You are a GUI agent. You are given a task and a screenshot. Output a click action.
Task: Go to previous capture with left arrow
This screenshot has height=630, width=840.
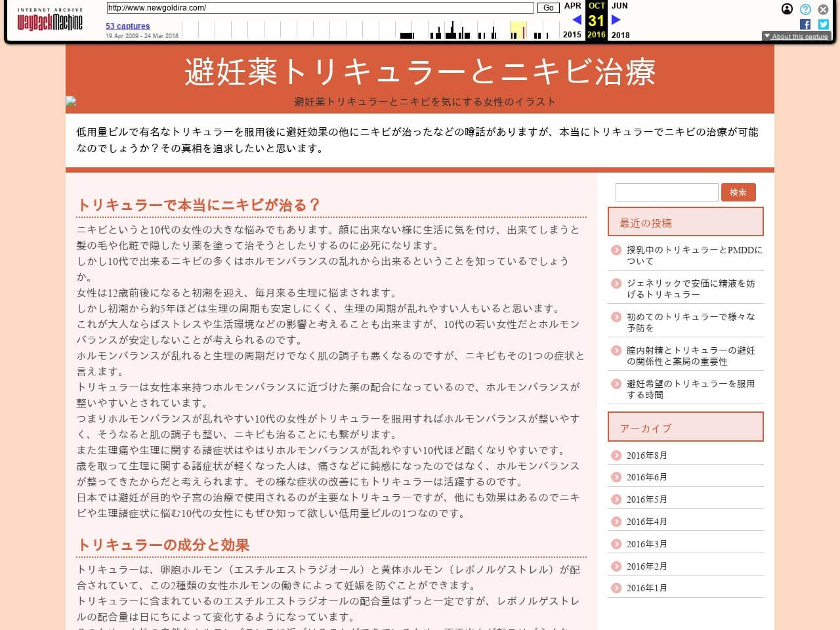[x=576, y=20]
